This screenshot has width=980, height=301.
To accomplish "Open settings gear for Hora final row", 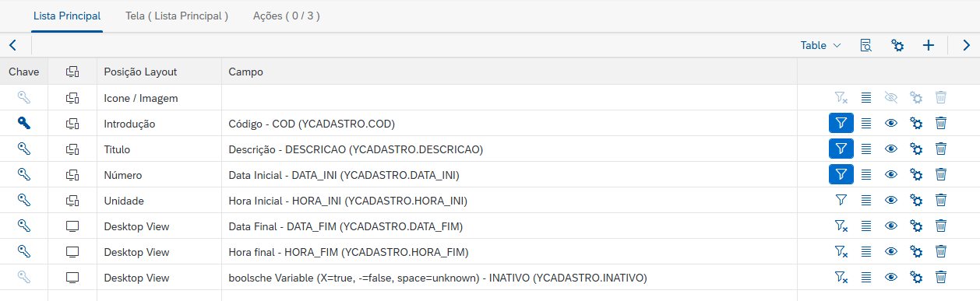I will click(x=916, y=251).
